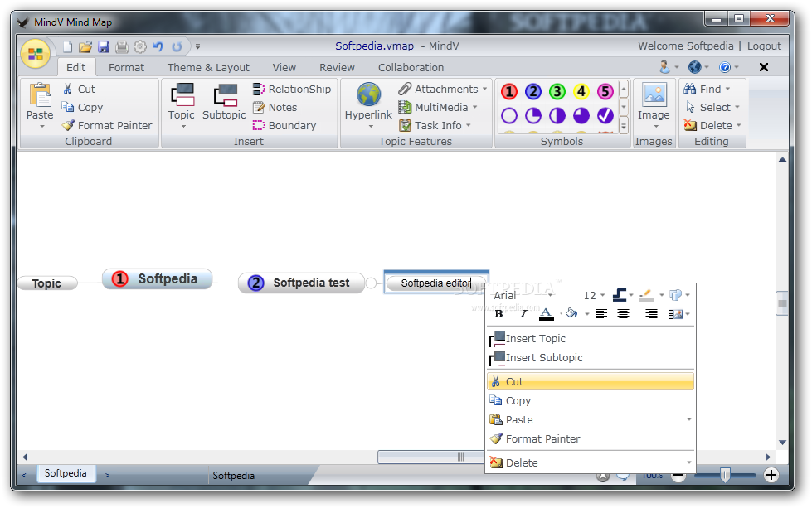Viewport: 812px width, 508px height.
Task: Choose Format Painter in context menu
Action: [x=591, y=439]
